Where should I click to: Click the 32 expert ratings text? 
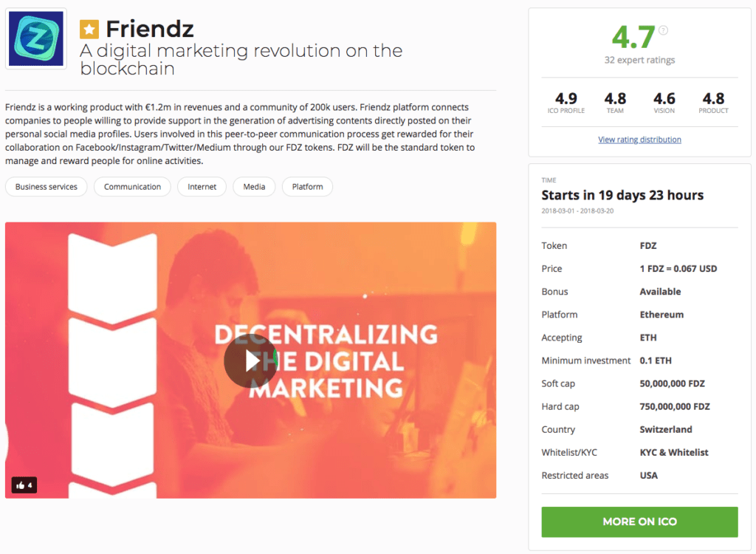pos(639,60)
